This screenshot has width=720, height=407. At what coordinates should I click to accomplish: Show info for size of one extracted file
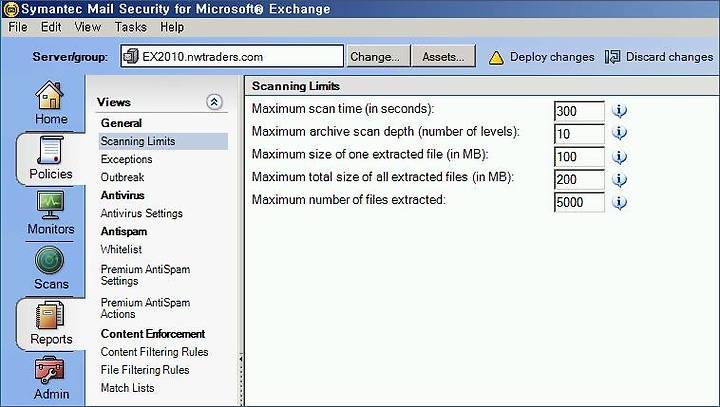coord(619,157)
